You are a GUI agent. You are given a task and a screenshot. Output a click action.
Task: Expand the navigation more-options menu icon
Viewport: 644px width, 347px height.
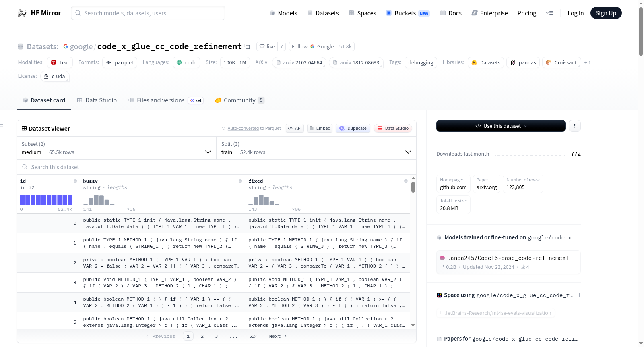[549, 13]
